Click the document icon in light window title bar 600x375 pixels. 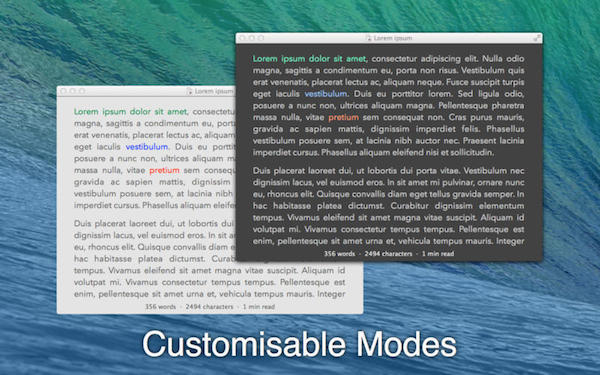point(189,91)
